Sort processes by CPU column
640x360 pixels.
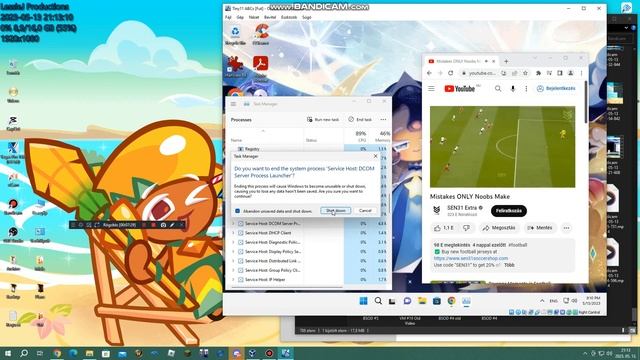361,136
